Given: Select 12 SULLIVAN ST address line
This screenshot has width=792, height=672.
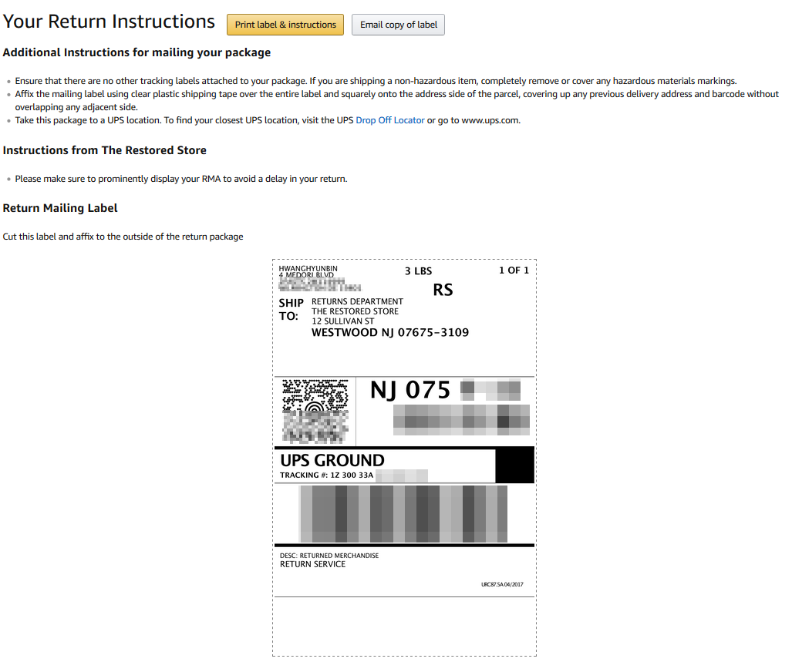Looking at the screenshot, I should pos(343,321).
